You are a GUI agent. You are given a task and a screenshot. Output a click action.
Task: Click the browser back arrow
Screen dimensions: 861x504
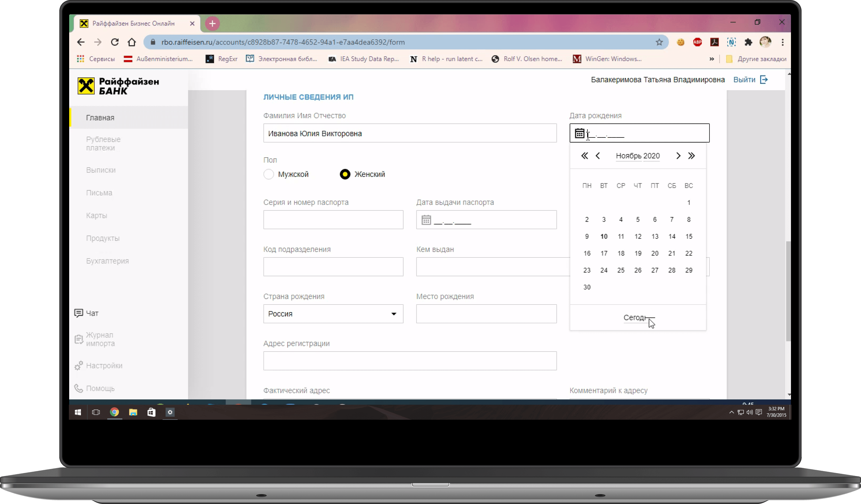point(81,42)
